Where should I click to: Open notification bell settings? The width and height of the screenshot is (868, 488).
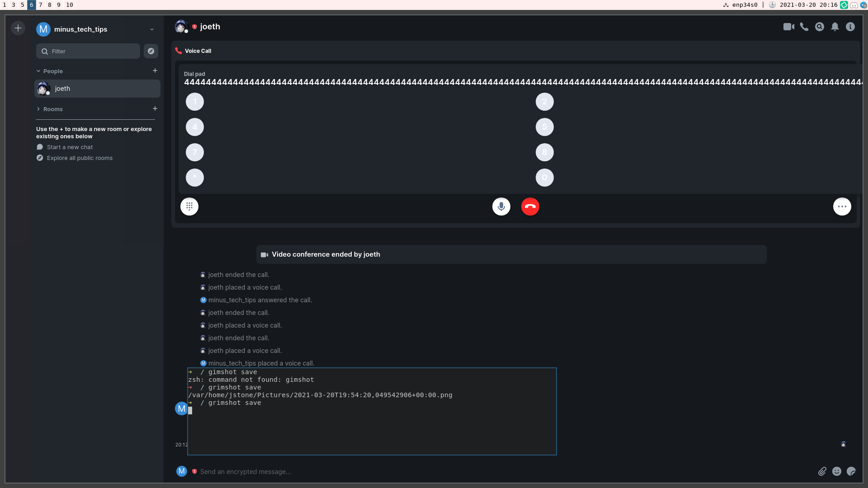pyautogui.click(x=835, y=27)
